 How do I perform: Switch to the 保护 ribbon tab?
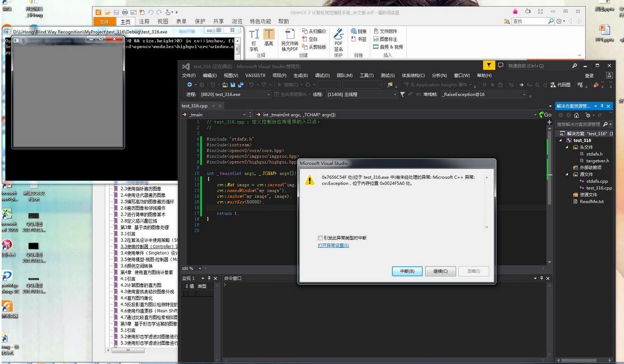pyautogui.click(x=200, y=21)
